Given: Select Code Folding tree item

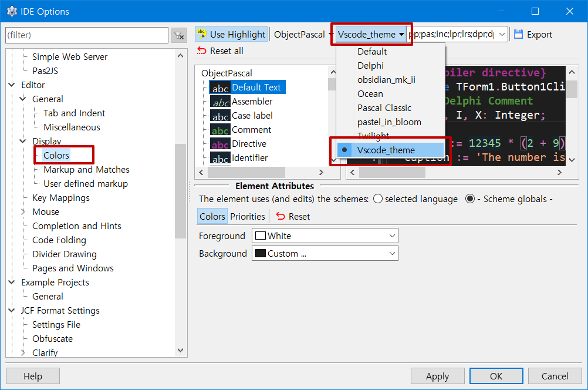Looking at the screenshot, I should pyautogui.click(x=59, y=240).
